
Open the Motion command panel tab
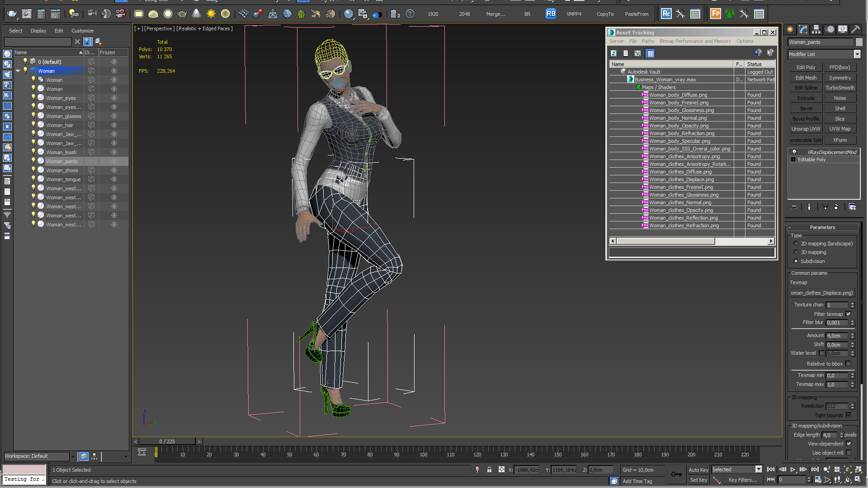[830, 29]
